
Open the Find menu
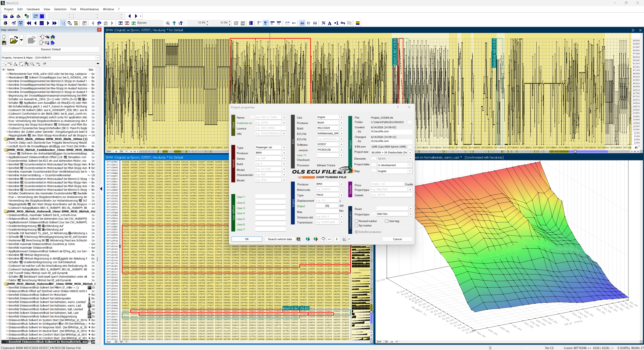73,9
